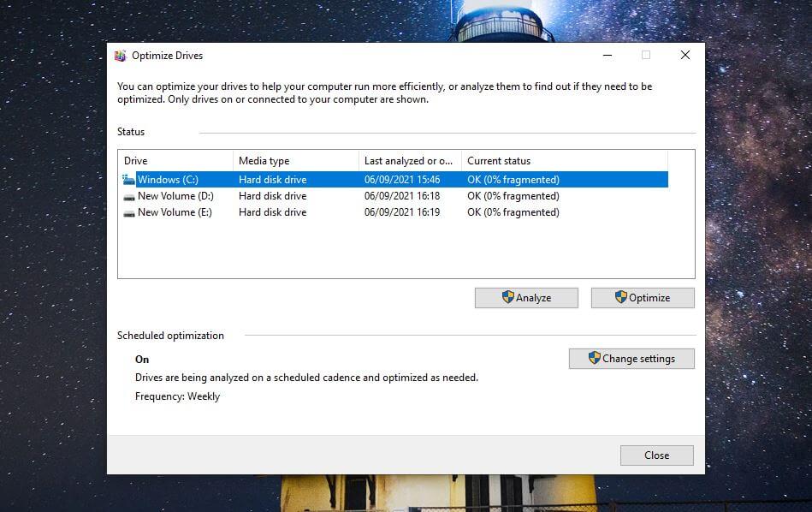Screen dimensions: 812x512
Task: Click the 06/09/2021 15:46 date cell
Action: (402, 179)
